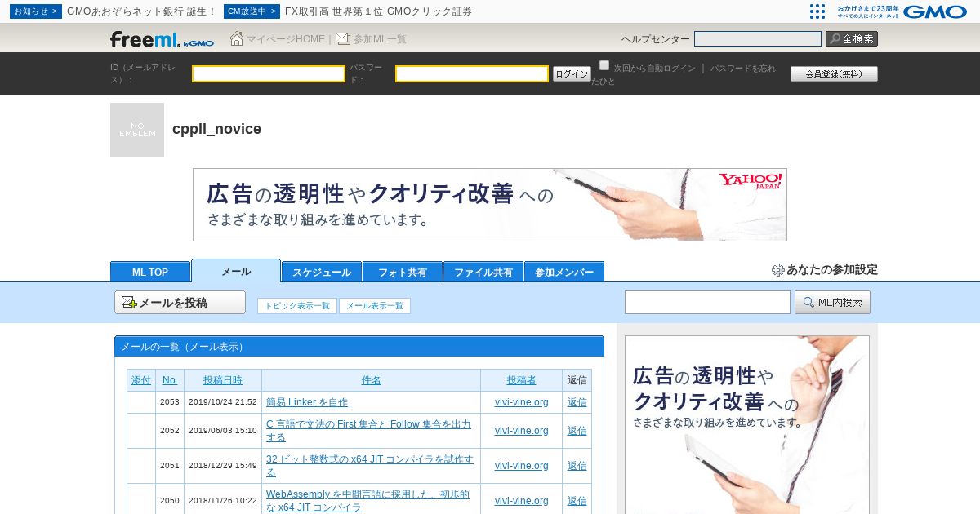Open mail C 言語で文法の First 集合
This screenshot has height=514, width=980.
click(x=368, y=431)
